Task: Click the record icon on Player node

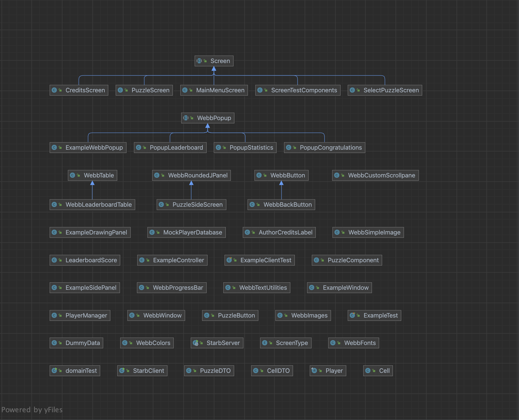Action: (x=314, y=371)
